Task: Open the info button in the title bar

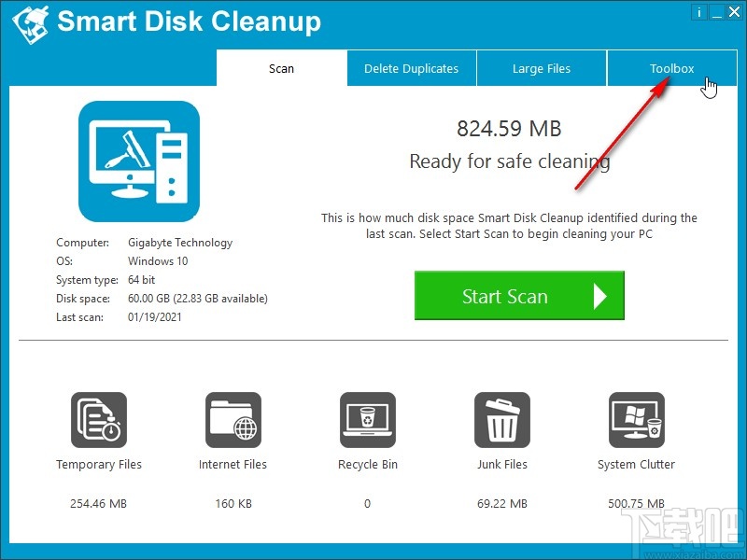Action: (698, 12)
